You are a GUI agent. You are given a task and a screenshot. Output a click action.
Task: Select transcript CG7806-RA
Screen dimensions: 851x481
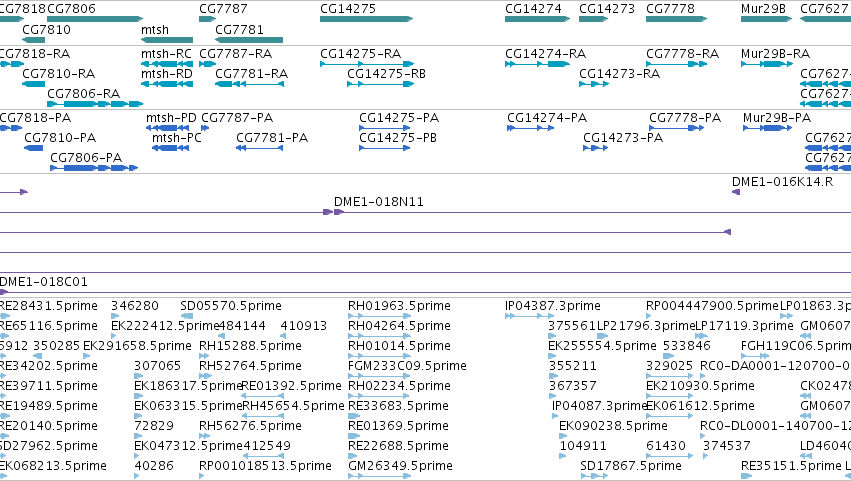[95, 104]
